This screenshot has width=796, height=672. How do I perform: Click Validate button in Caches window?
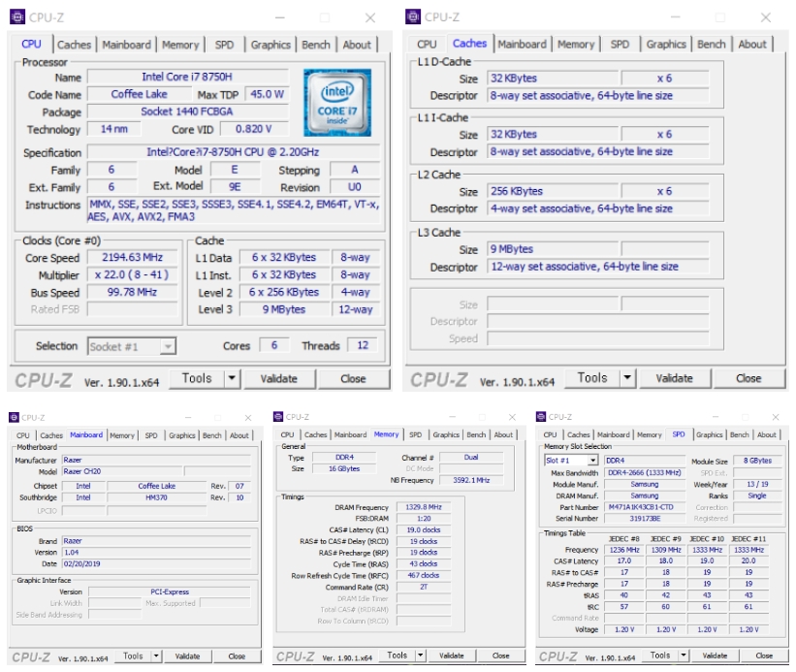(x=674, y=378)
